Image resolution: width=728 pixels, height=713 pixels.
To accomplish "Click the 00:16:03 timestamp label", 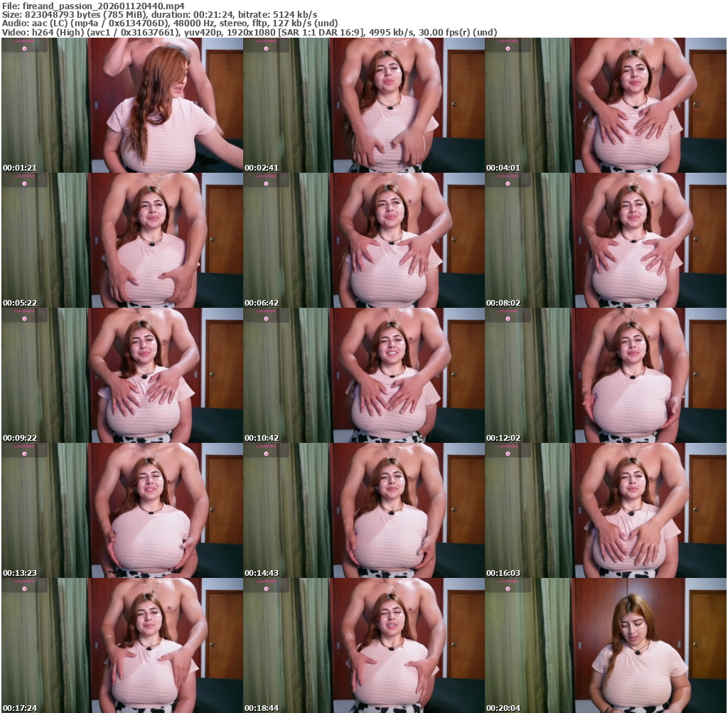I will tap(503, 573).
